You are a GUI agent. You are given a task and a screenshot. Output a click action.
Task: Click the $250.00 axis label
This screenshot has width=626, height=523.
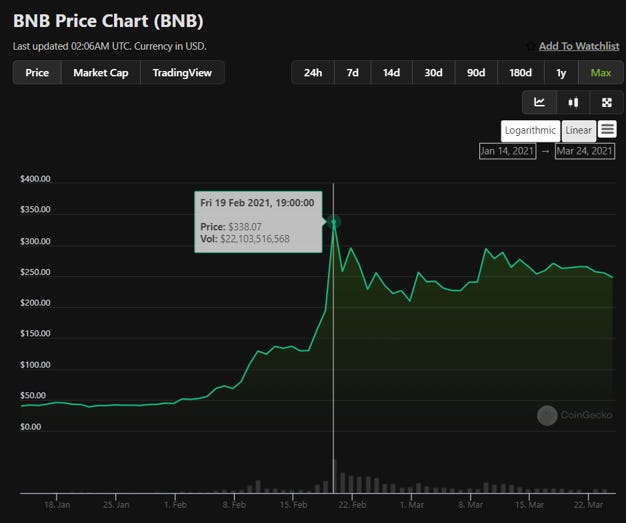point(36,272)
